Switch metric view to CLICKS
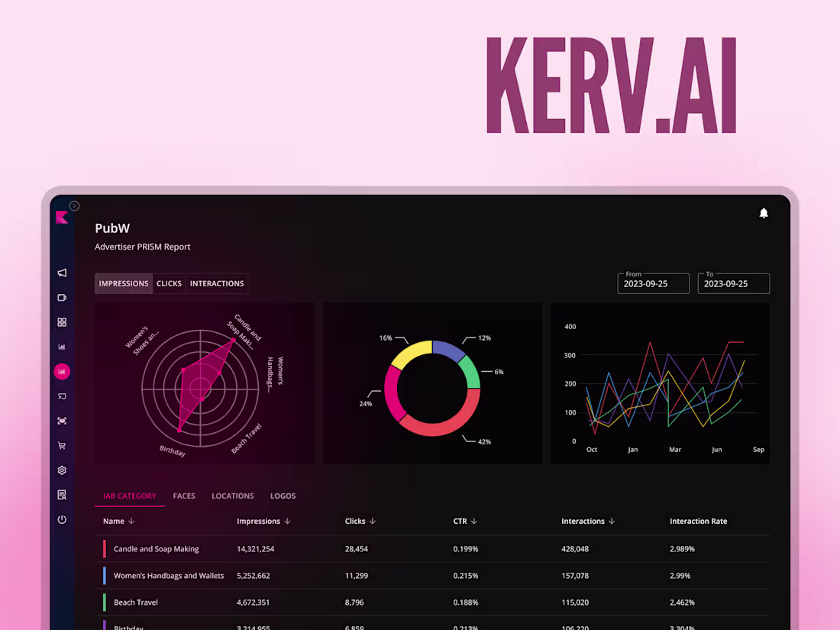 tap(169, 283)
